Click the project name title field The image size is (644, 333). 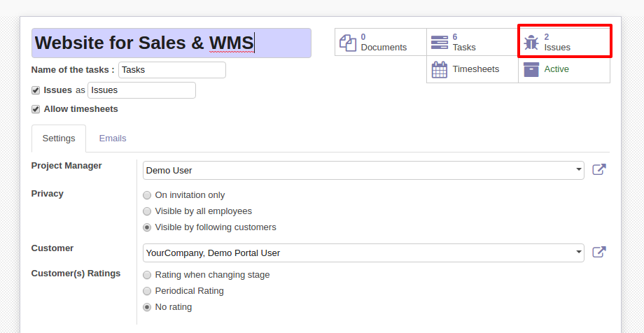171,43
